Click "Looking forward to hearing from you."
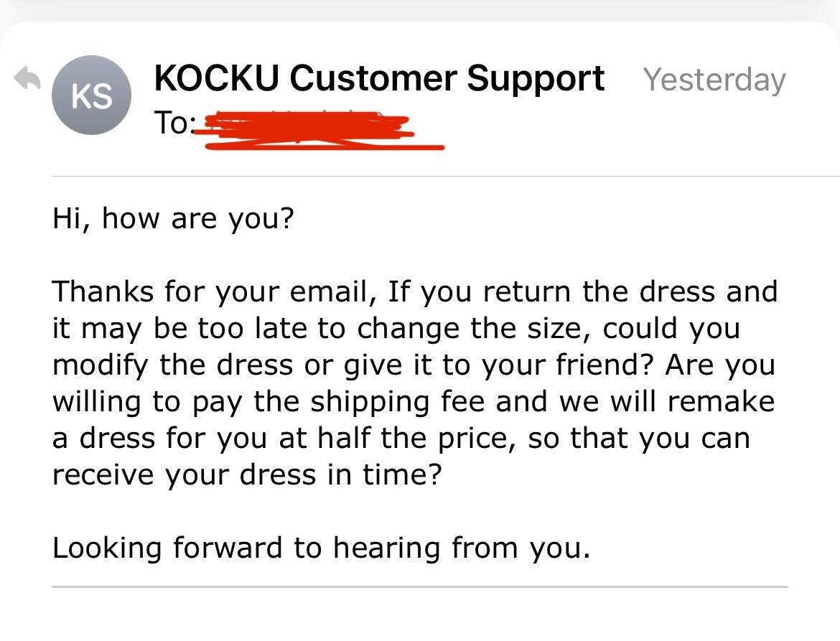Image resolution: width=840 pixels, height=641 pixels. point(321,548)
